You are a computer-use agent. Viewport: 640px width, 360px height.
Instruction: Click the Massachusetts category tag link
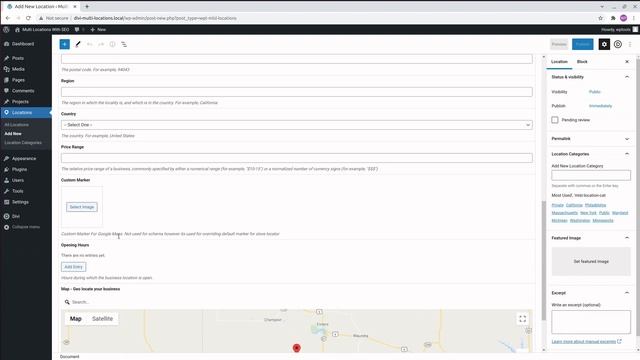tap(564, 213)
